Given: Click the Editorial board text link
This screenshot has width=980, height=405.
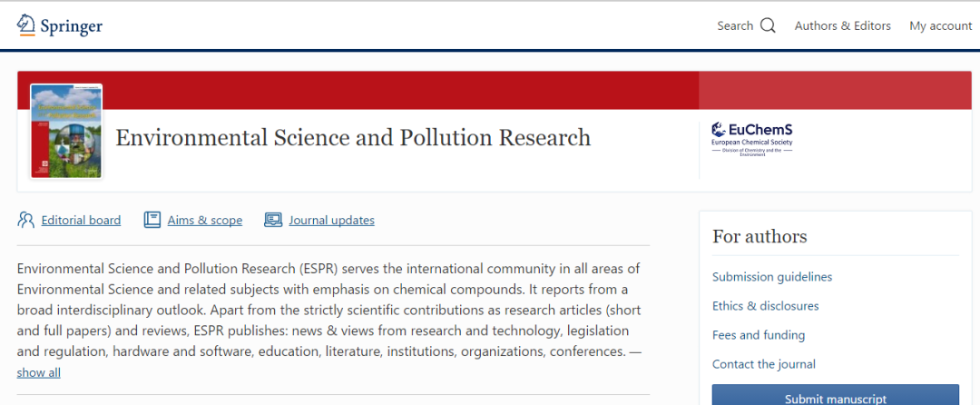Looking at the screenshot, I should pos(81,220).
